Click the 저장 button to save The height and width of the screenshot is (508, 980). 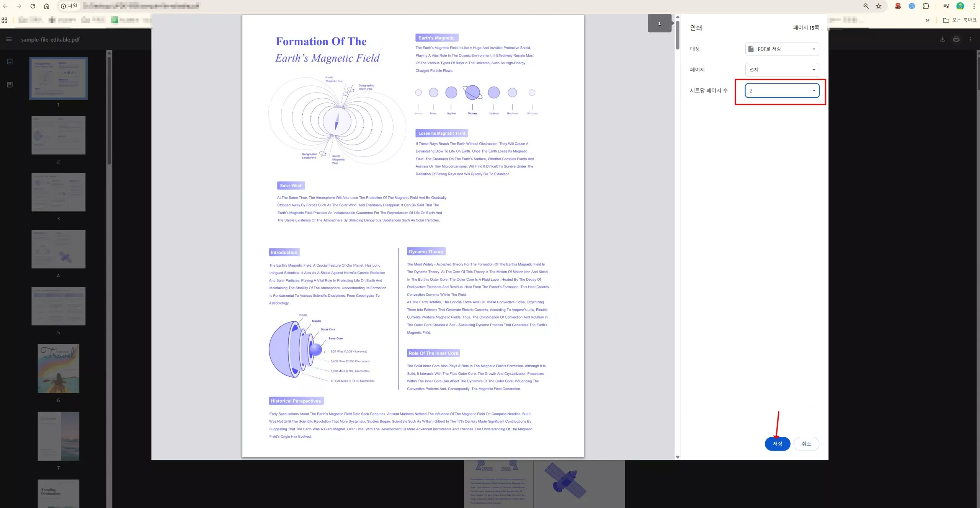(x=777, y=444)
